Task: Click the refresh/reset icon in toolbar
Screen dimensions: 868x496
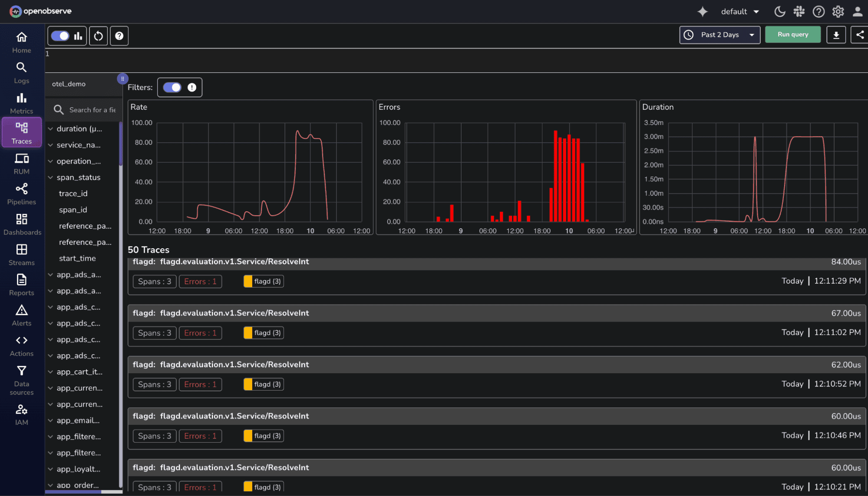Action: (99, 36)
